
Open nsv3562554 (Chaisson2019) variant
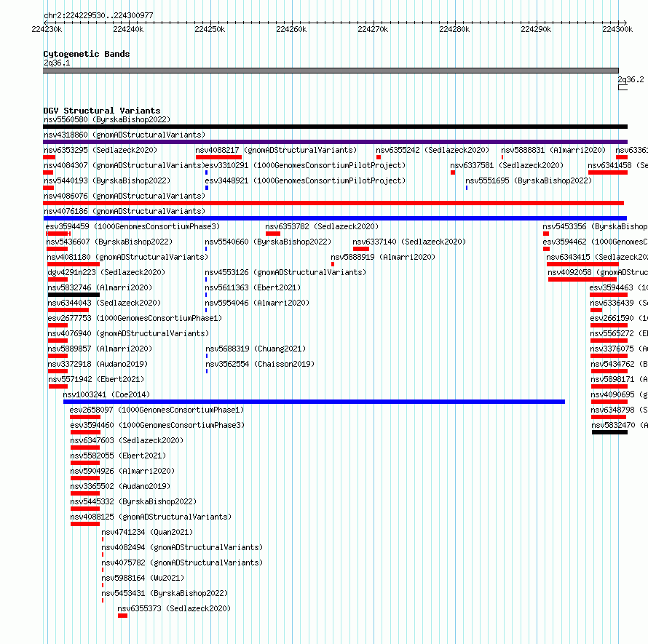260,364
